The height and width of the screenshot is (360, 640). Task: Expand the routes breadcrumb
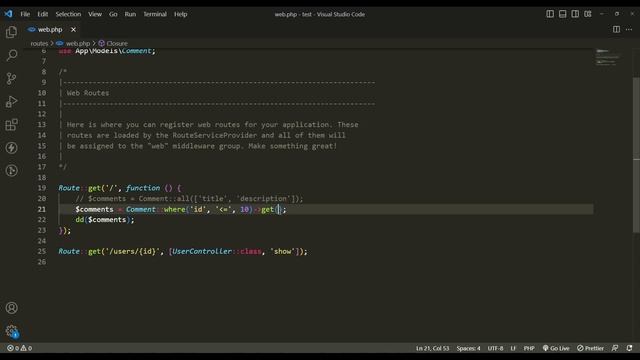(39, 43)
